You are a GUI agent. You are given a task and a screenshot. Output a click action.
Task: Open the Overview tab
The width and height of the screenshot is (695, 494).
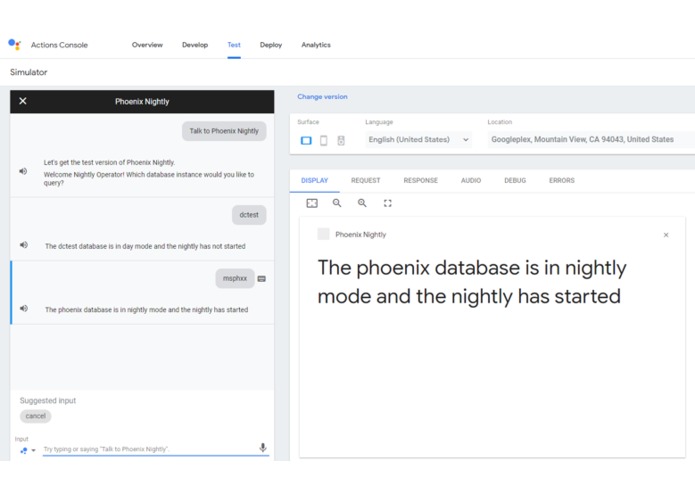coord(147,45)
